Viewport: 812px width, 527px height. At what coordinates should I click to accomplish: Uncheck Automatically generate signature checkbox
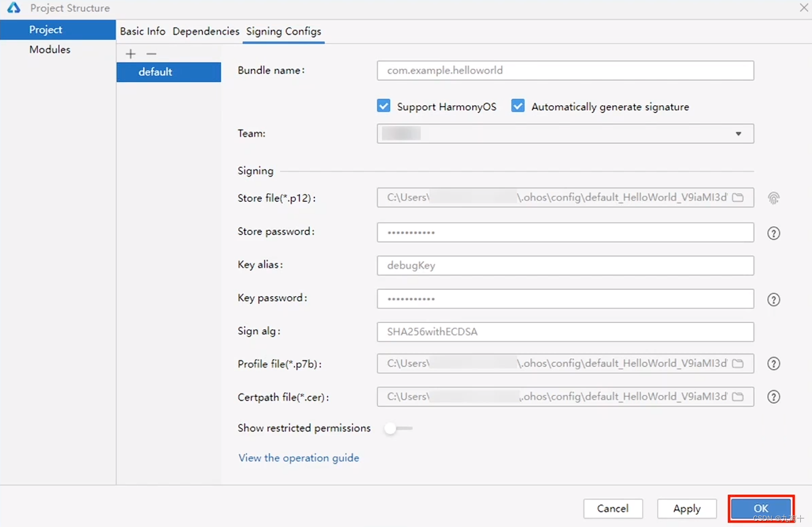pyautogui.click(x=518, y=106)
